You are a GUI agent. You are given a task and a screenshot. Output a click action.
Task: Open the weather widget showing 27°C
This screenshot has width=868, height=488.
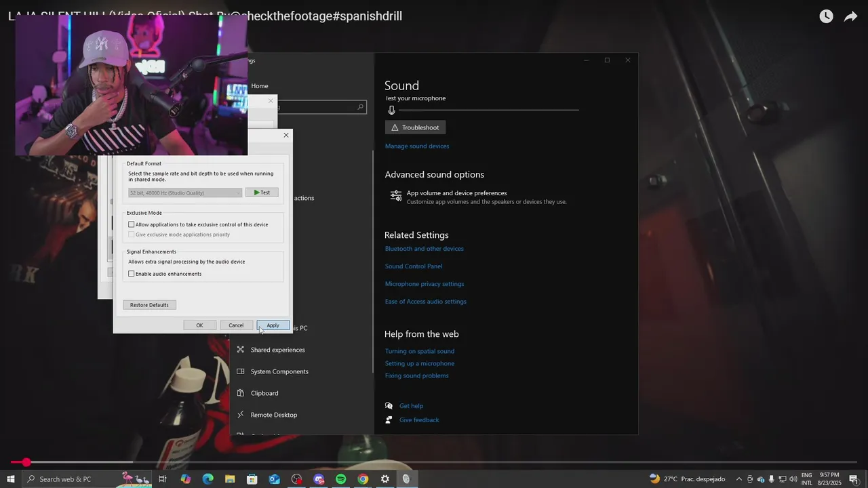(688, 479)
